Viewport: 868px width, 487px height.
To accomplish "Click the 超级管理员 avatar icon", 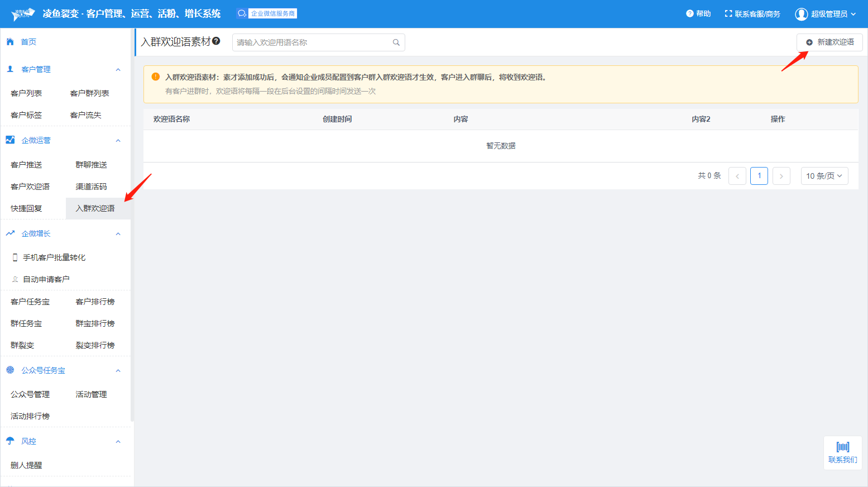I will [801, 14].
